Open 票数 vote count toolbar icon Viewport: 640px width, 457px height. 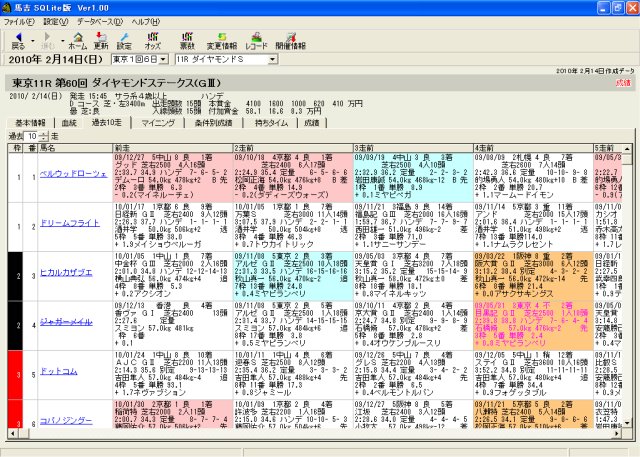(x=187, y=37)
